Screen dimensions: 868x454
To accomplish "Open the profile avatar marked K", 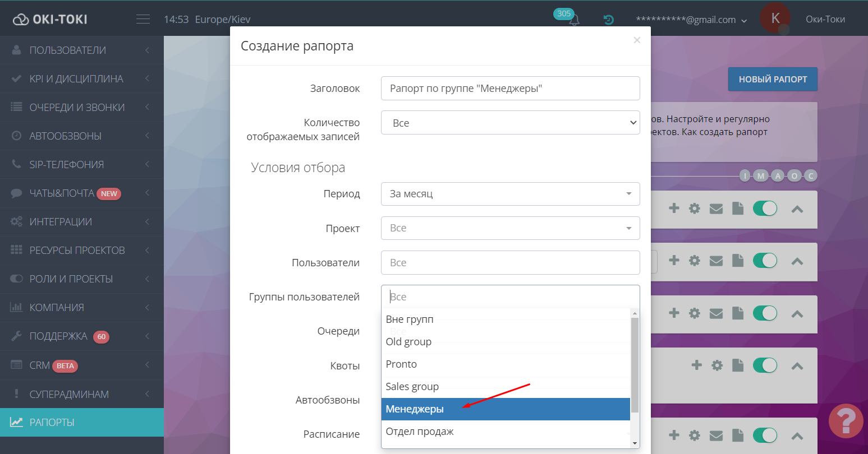I will [775, 18].
